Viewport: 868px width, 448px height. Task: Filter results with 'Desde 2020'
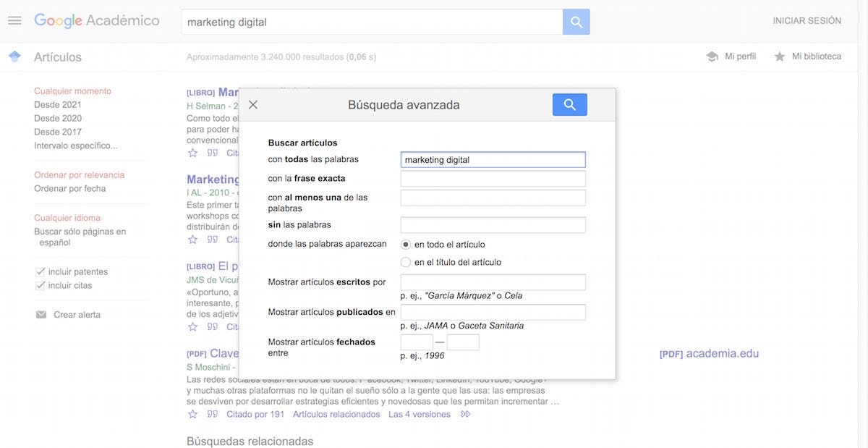(58, 118)
